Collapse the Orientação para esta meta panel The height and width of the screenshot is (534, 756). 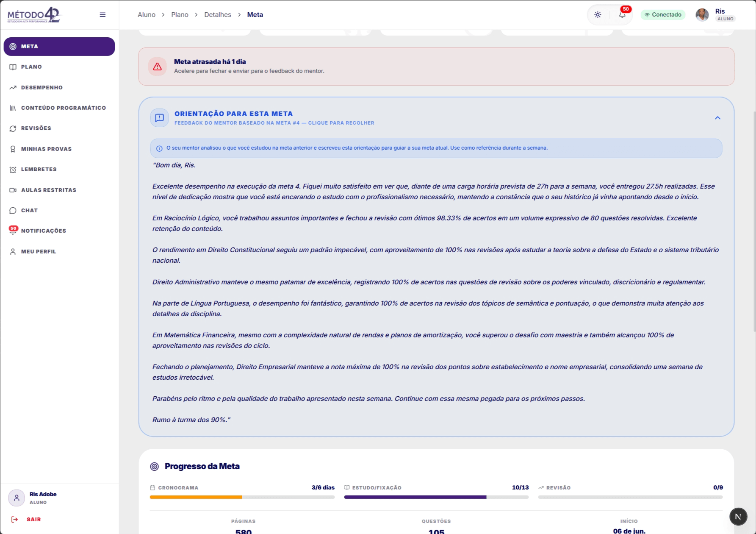(717, 118)
